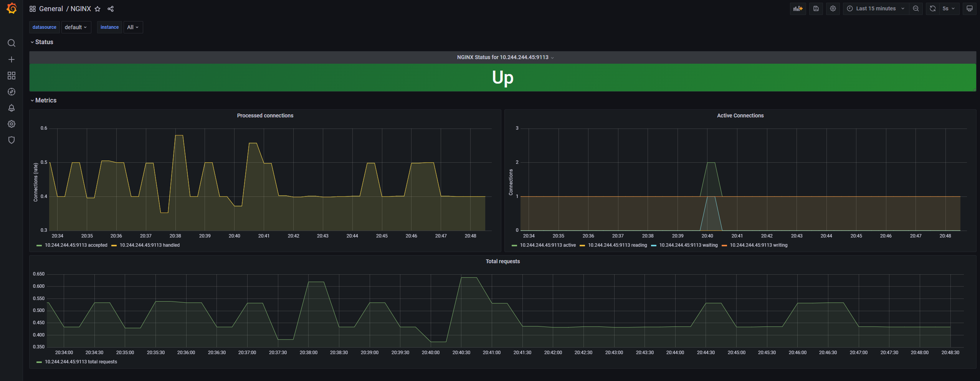Open the Total requests panel title menu

[502, 261]
